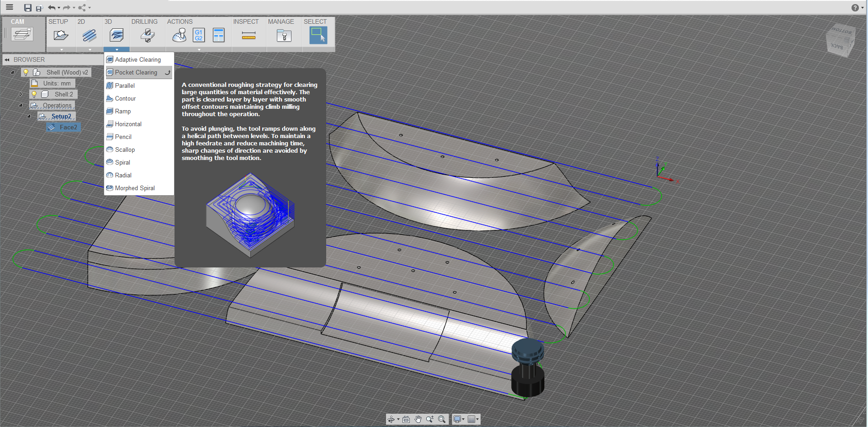Screen dimensions: 868x427
Task: Pin Pocket Clearing to toolbar arrow
Action: [168, 72]
